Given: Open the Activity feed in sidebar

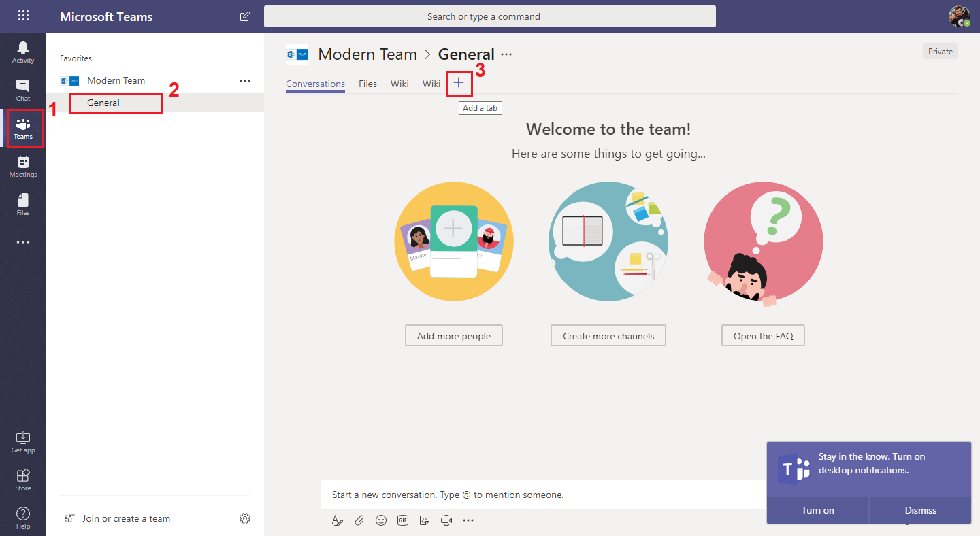Looking at the screenshot, I should tap(23, 52).
